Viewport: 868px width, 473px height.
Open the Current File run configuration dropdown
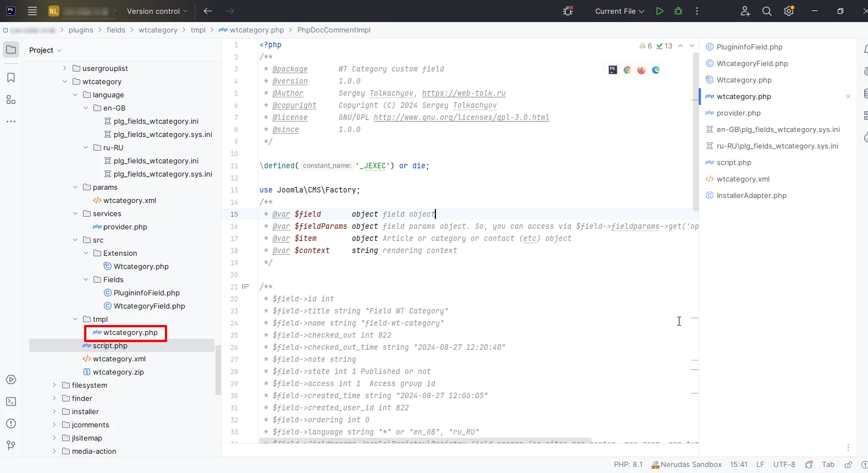pyautogui.click(x=620, y=11)
